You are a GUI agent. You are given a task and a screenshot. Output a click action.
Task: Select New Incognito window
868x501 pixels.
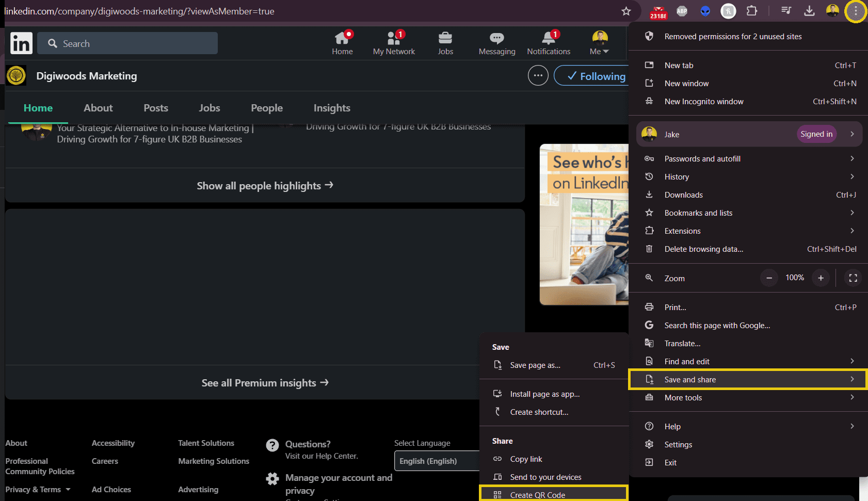point(748,101)
